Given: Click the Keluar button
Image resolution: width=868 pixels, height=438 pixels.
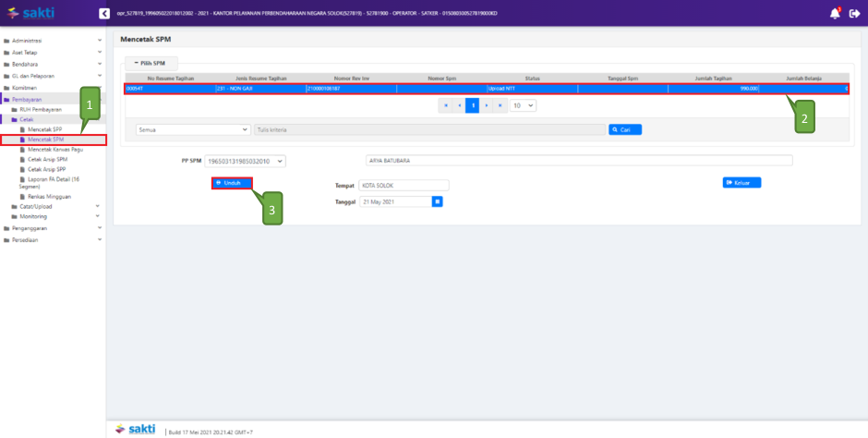Looking at the screenshot, I should tap(741, 183).
